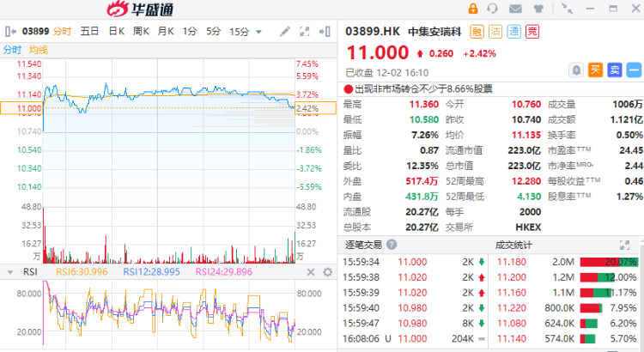This screenshot has height=352, width=644.
Task: Click the 竞 auction badge
Action: point(532,32)
